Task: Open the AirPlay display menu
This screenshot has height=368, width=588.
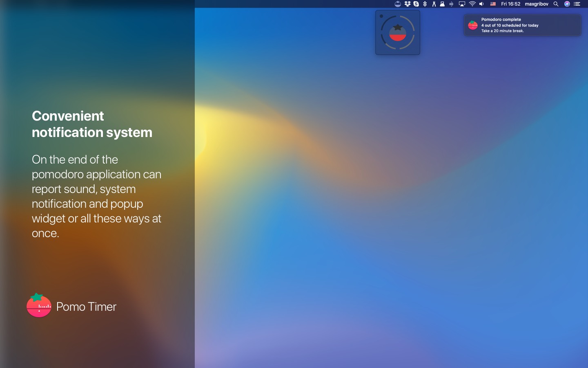Action: (462, 4)
